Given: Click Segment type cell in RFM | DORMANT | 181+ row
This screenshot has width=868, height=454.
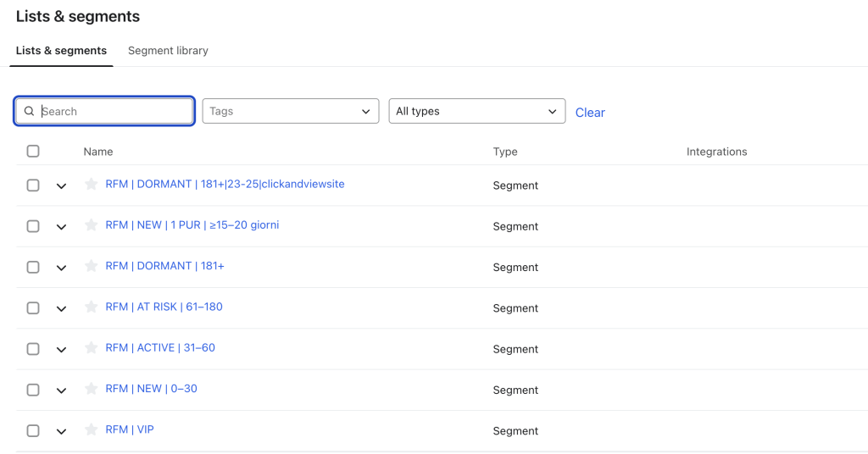Looking at the screenshot, I should click(515, 267).
